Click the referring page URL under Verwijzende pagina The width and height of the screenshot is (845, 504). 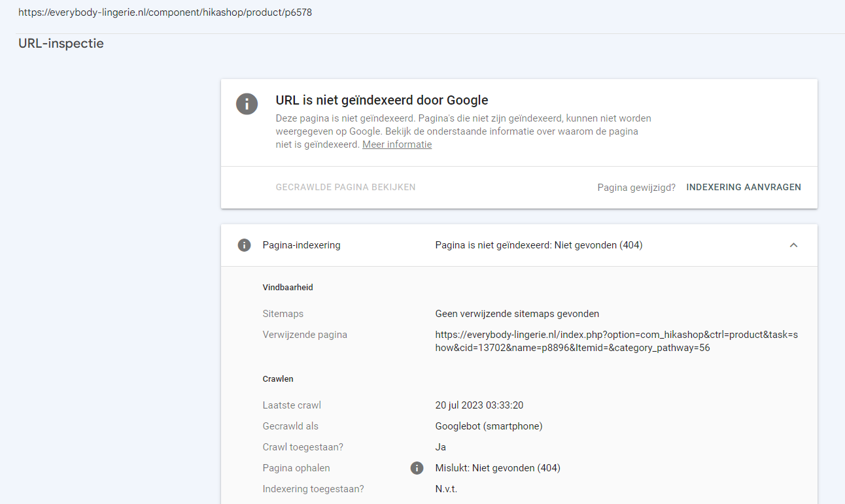616,341
